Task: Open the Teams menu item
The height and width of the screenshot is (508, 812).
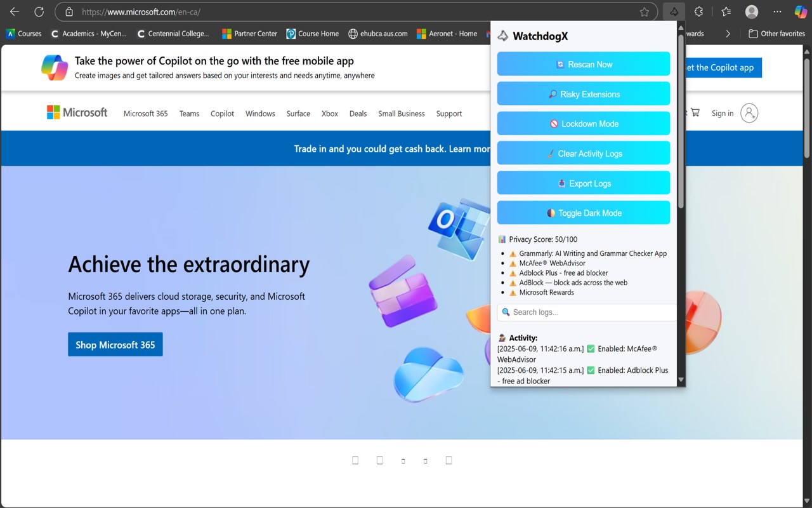Action: tap(189, 114)
